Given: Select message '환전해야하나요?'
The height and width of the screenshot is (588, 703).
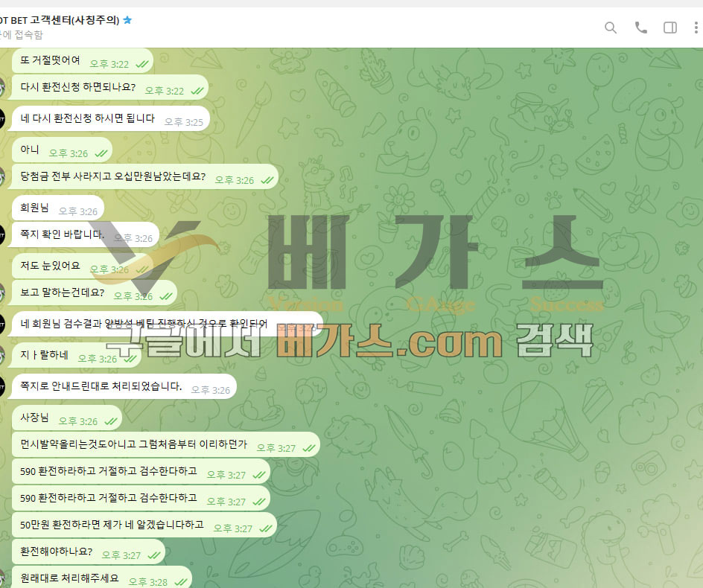Looking at the screenshot, I should pyautogui.click(x=89, y=552).
